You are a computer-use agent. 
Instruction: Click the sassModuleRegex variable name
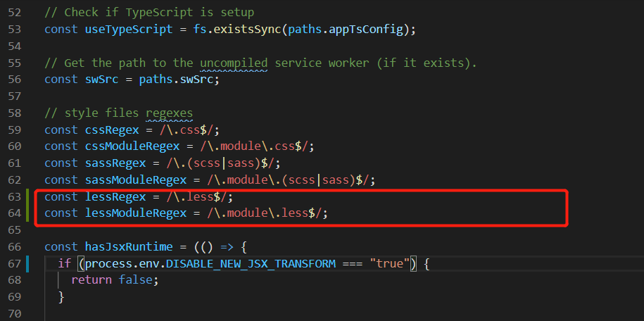click(x=136, y=180)
